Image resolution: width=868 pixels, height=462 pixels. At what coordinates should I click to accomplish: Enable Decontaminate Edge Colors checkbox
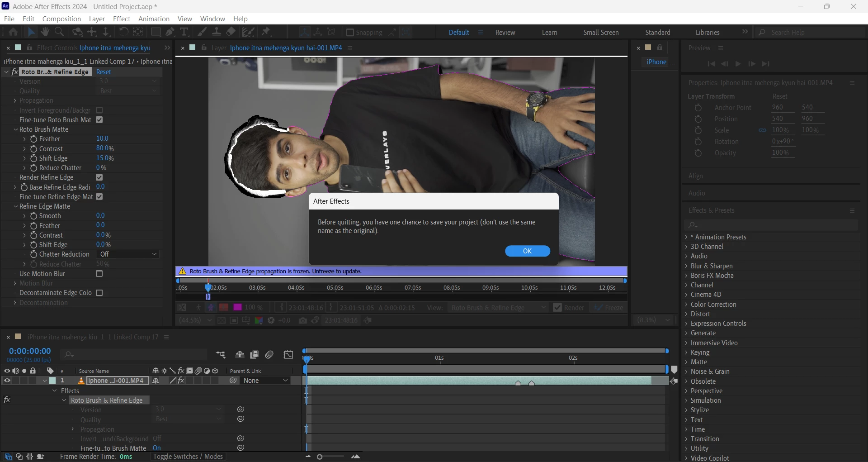[99, 293]
